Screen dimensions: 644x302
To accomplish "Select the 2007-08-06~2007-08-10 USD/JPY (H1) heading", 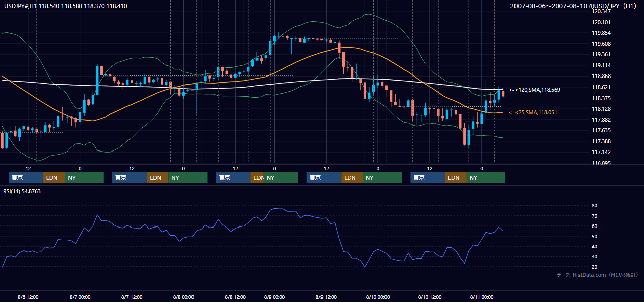I will pos(573,6).
